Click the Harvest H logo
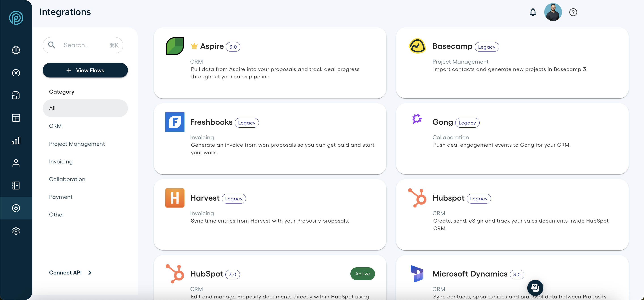Viewport: 644px width, 300px height. click(175, 198)
